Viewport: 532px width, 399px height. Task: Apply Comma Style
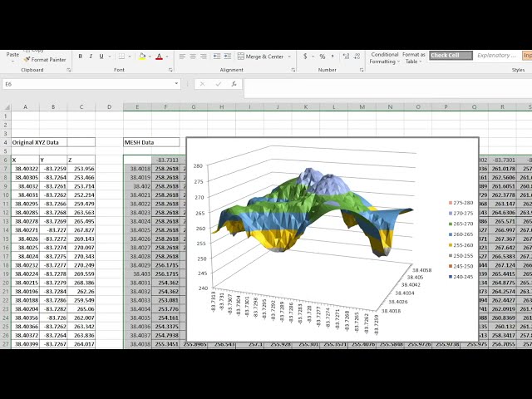click(x=332, y=57)
